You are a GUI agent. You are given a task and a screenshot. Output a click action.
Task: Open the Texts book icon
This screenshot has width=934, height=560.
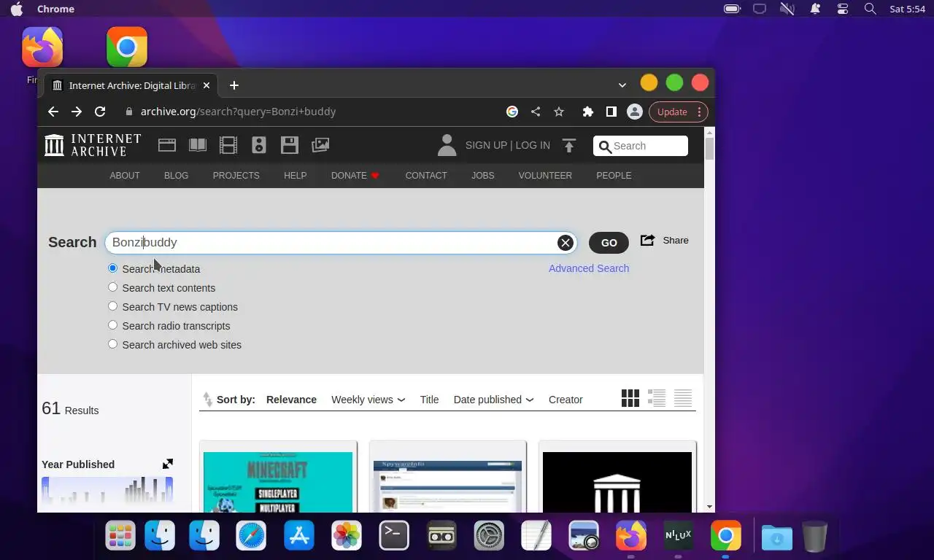[198, 145]
